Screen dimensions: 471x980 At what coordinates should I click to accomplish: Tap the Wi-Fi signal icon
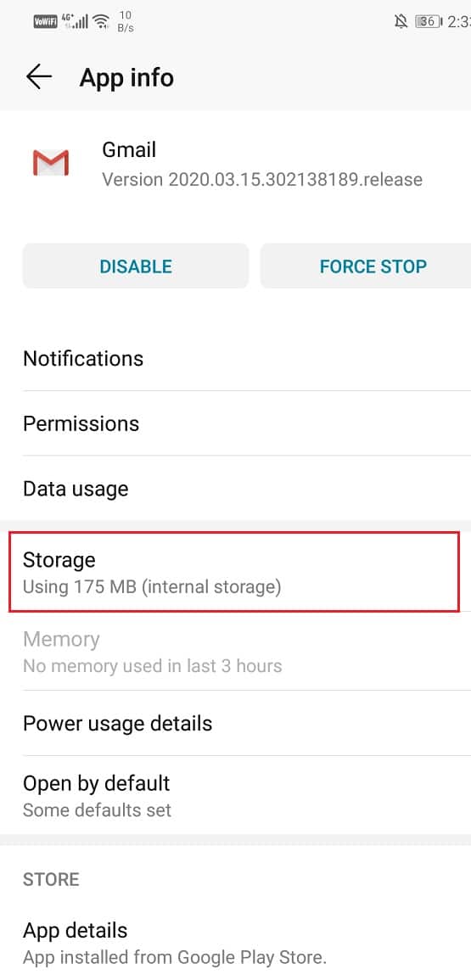tap(100, 23)
